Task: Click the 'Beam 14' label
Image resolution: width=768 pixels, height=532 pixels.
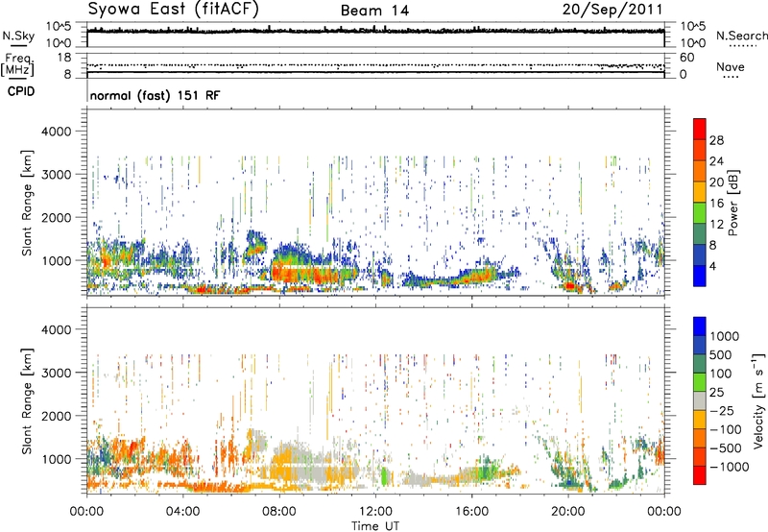Action: tap(374, 11)
